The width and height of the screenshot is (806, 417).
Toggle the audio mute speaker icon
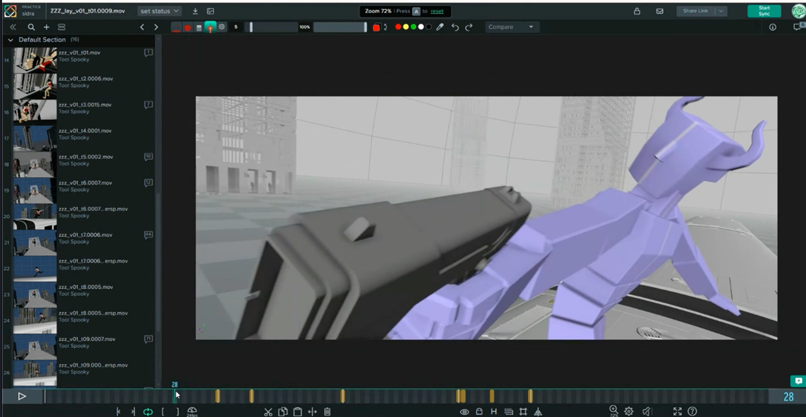(x=644, y=411)
